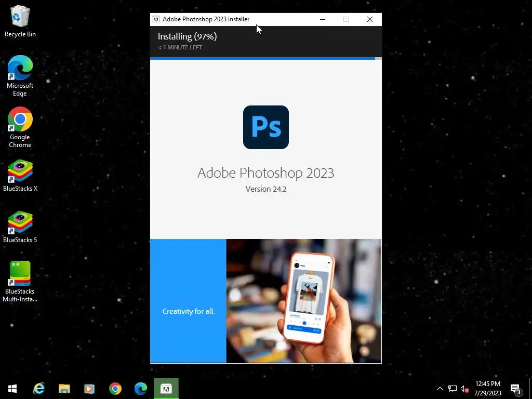
Task: Open the notification center icon
Action: click(516, 389)
